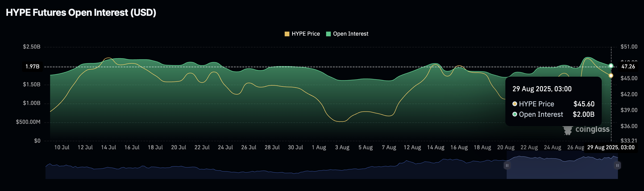Toggle the Open Interest legend series
Screen dimensions: 644x191
pyautogui.click(x=350, y=34)
